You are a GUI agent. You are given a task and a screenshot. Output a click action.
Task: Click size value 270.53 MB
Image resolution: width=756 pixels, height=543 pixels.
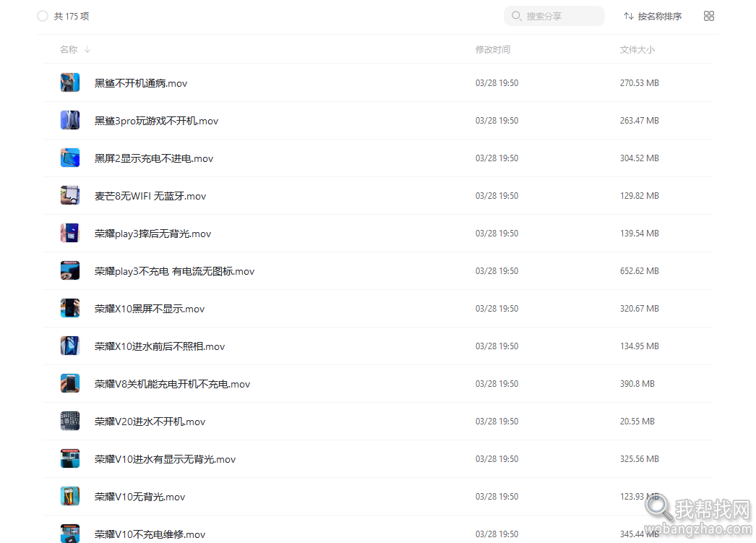(x=640, y=83)
